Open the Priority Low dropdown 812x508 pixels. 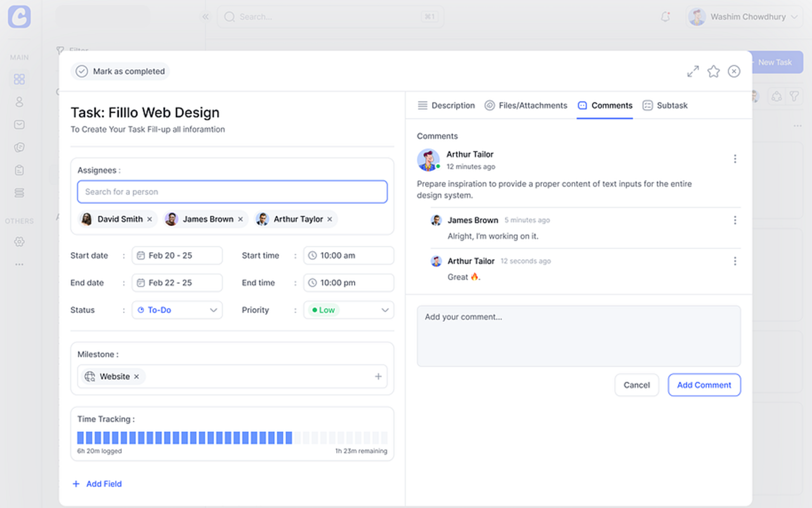coord(348,310)
